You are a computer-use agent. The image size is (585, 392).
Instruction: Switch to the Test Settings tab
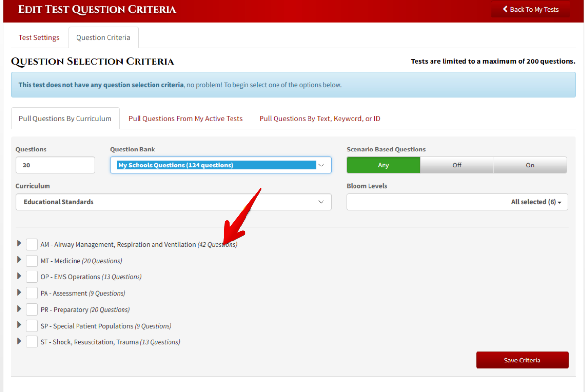click(39, 37)
